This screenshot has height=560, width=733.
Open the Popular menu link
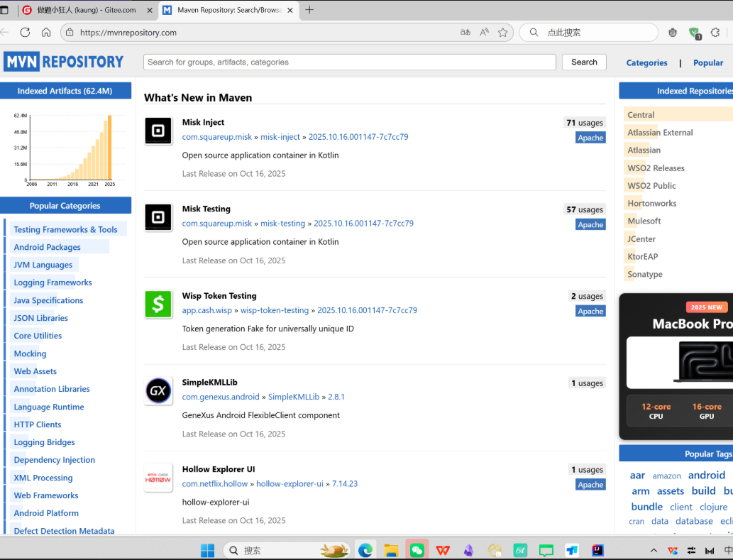[707, 62]
